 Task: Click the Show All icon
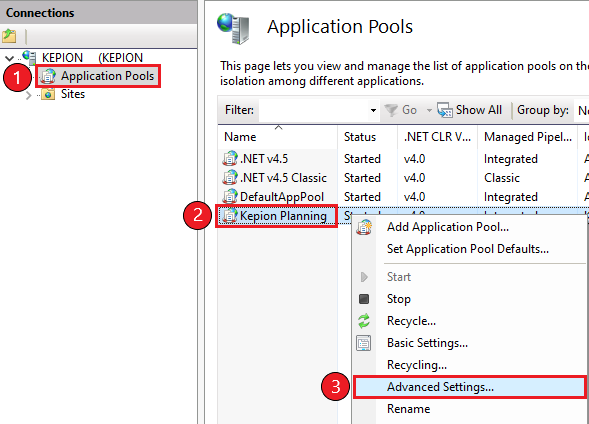tap(445, 110)
